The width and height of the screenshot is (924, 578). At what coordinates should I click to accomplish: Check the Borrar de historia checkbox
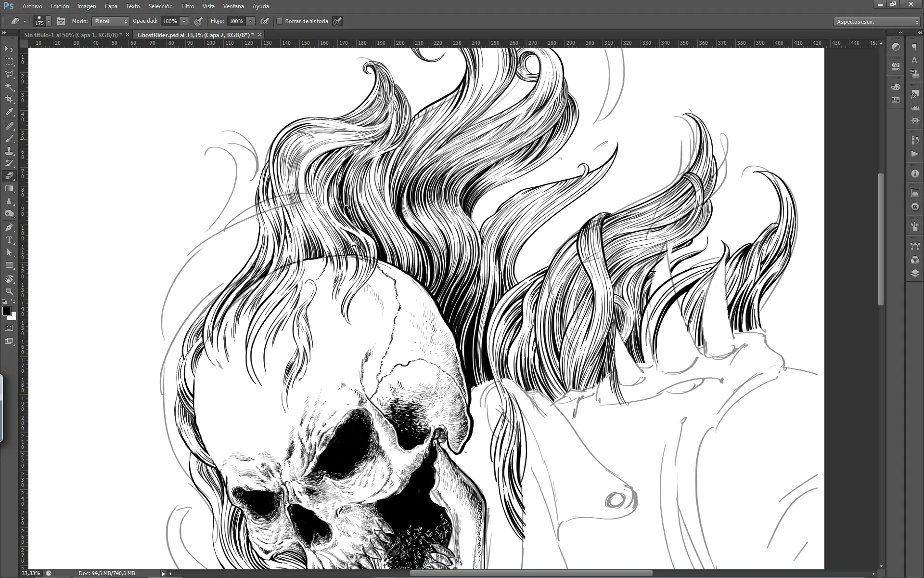pos(280,21)
